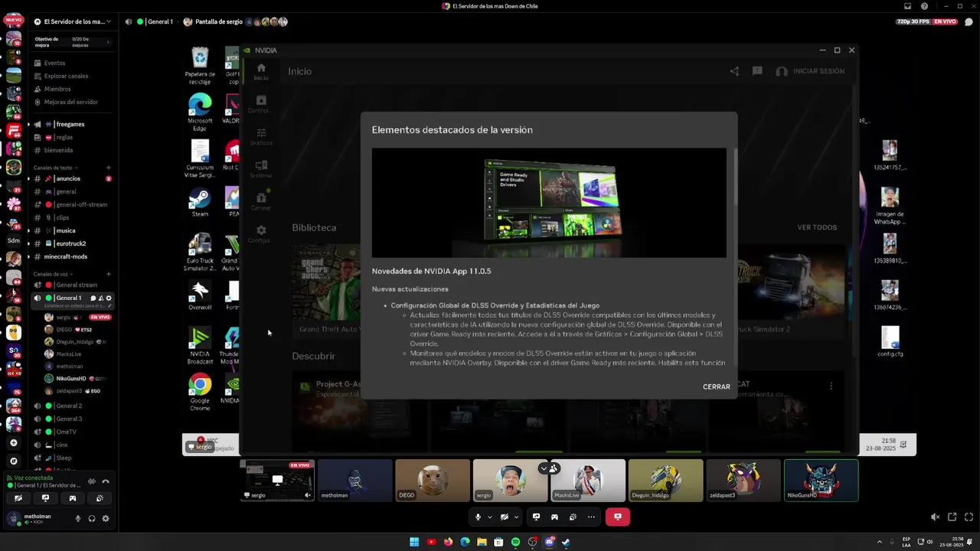Click red disconnect call button
Viewport: 980px width, 551px height.
coord(617,517)
